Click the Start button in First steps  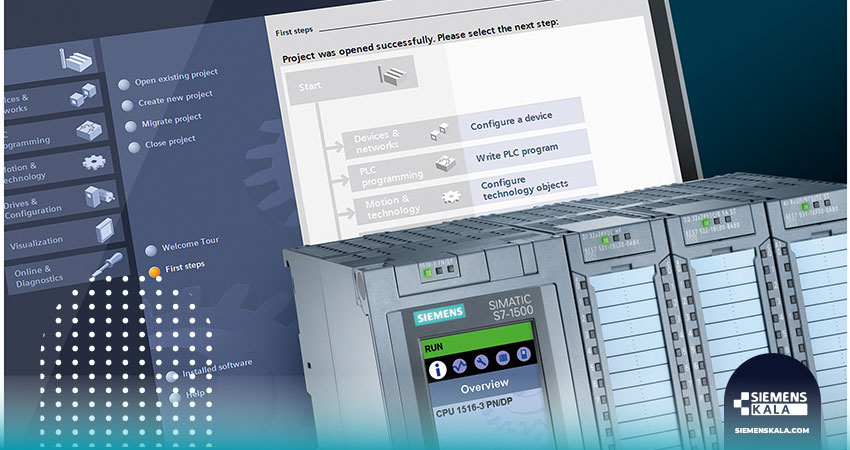(351, 80)
